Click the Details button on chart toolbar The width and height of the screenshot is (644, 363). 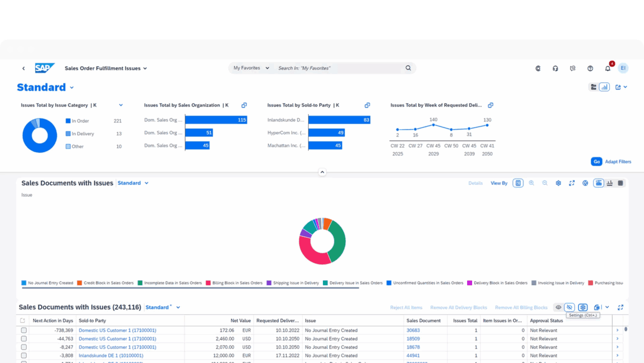pos(476,183)
